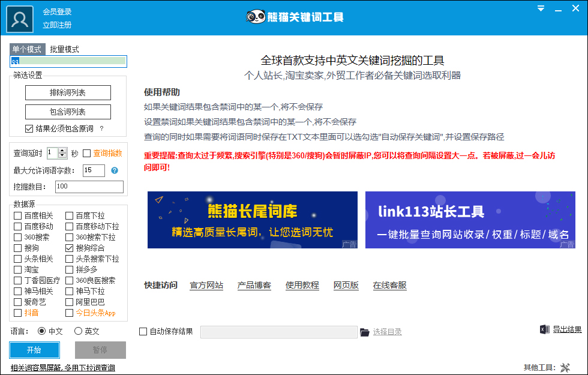Open the 其他工具 wrench icon
Screen dimensions: 588x375
point(565,367)
